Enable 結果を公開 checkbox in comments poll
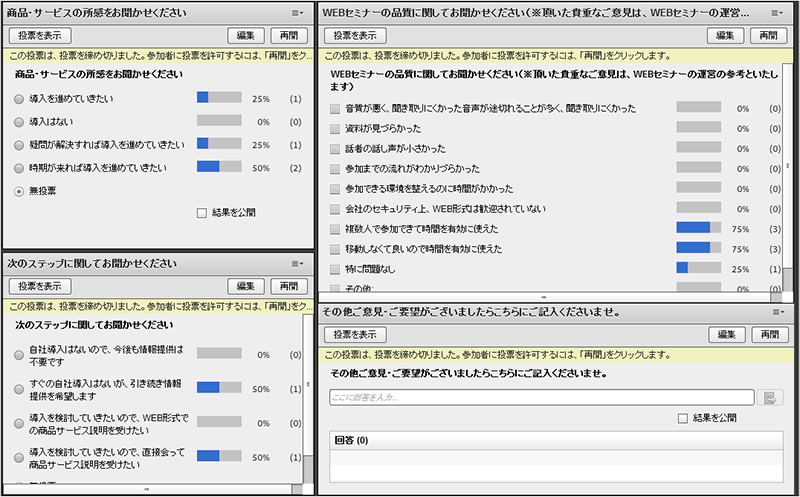Image resolution: width=800 pixels, height=497 pixels. (x=683, y=417)
